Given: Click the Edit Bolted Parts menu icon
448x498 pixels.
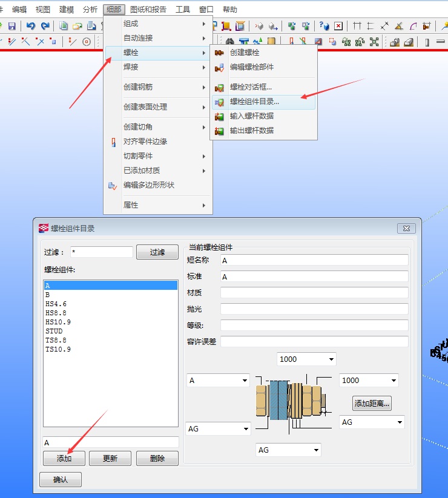Looking at the screenshot, I should pyautogui.click(x=219, y=67).
